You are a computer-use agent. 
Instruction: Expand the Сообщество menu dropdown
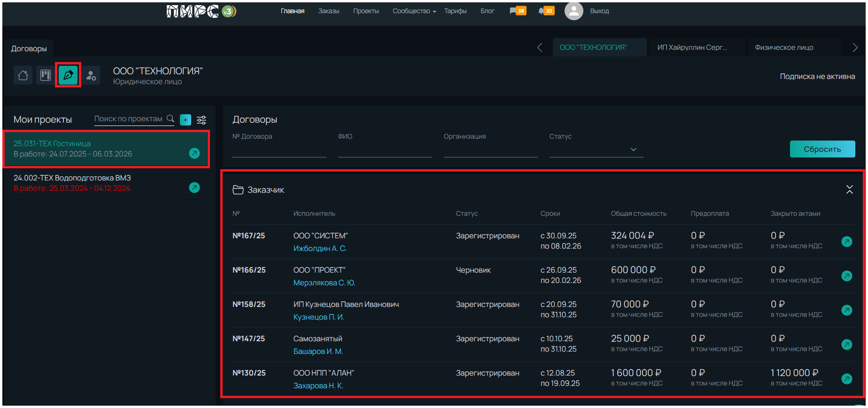tap(414, 11)
